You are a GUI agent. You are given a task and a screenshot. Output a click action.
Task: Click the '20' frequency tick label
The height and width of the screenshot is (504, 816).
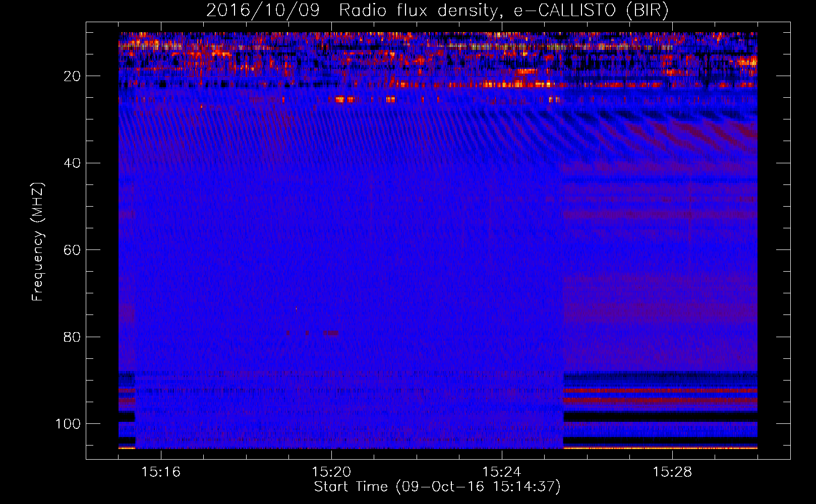[x=72, y=76]
